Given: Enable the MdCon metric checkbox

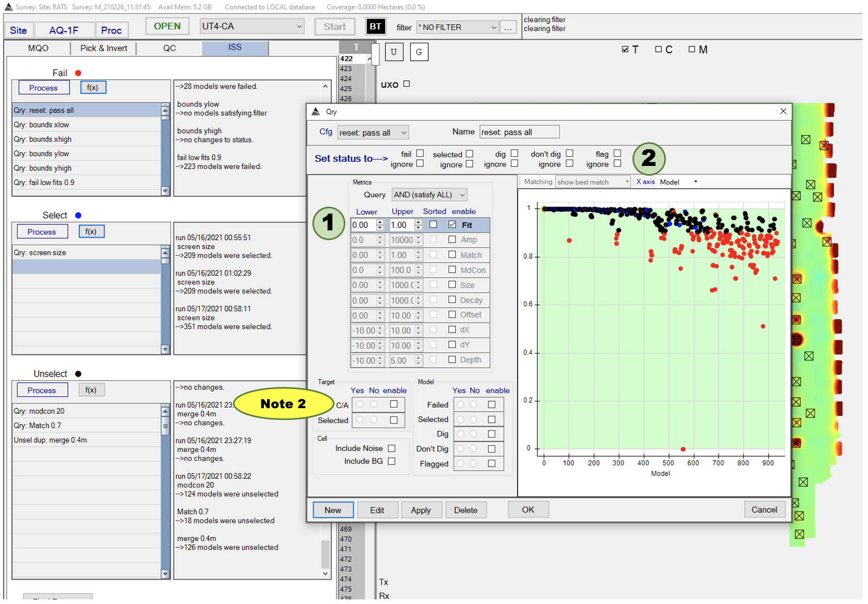Looking at the screenshot, I should tap(452, 270).
